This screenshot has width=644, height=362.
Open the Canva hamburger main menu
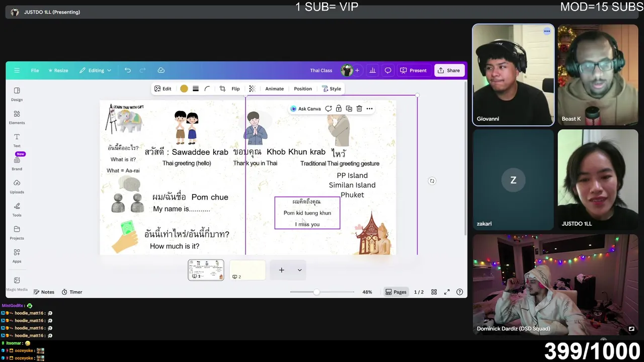coord(17,70)
